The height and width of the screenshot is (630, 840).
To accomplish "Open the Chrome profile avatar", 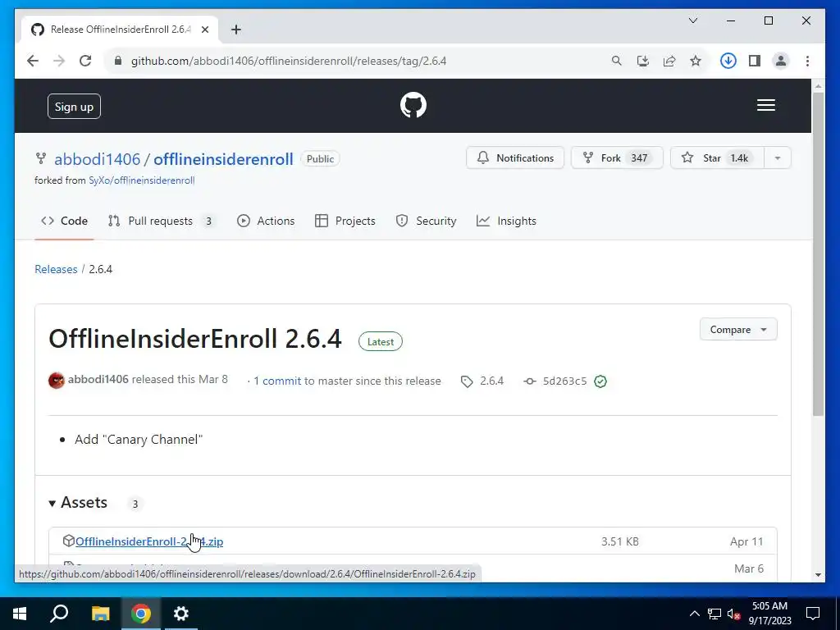I will click(x=781, y=61).
